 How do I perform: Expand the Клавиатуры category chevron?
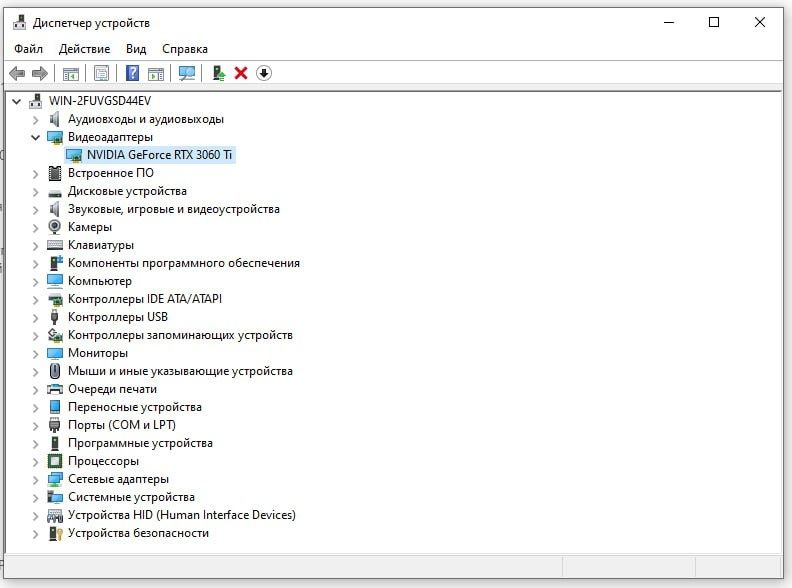pos(35,246)
